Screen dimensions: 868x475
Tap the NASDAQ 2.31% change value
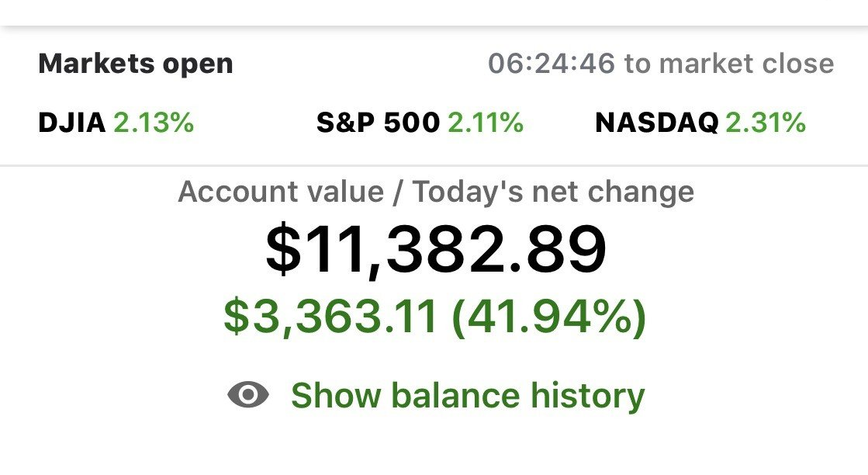coord(766,123)
